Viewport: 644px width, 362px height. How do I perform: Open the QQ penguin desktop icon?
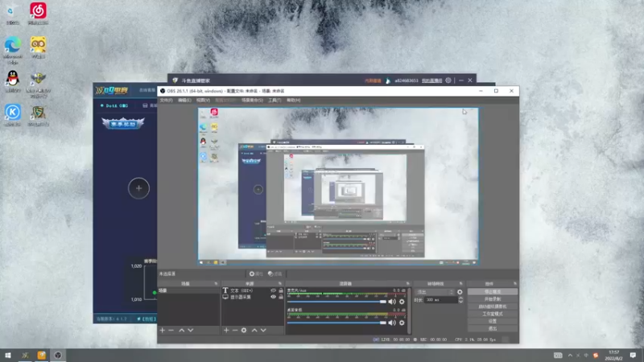13,81
